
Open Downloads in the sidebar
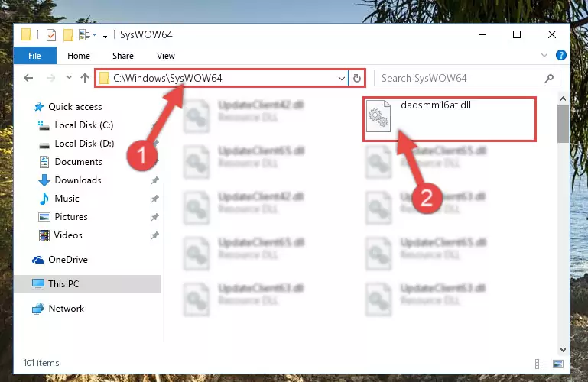[x=78, y=180]
